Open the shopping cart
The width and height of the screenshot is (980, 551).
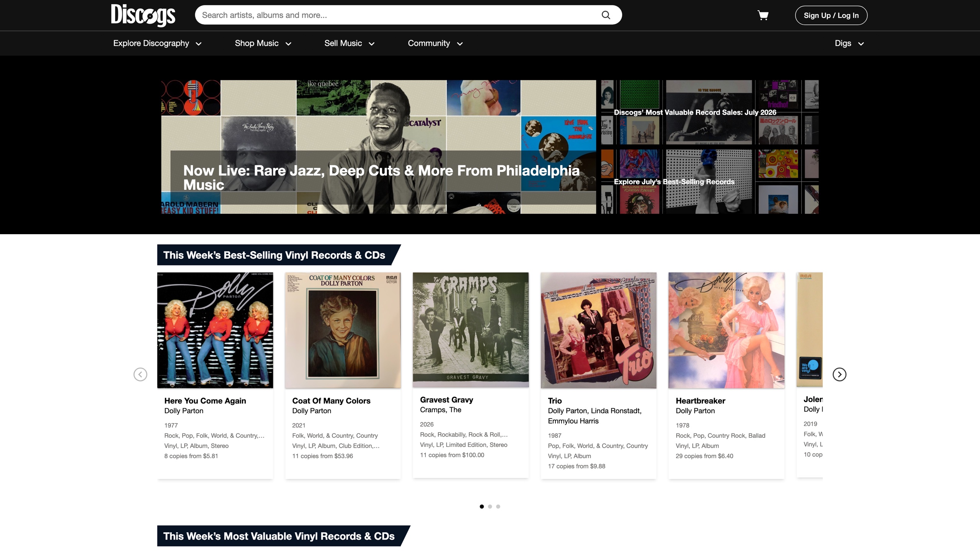pyautogui.click(x=763, y=15)
